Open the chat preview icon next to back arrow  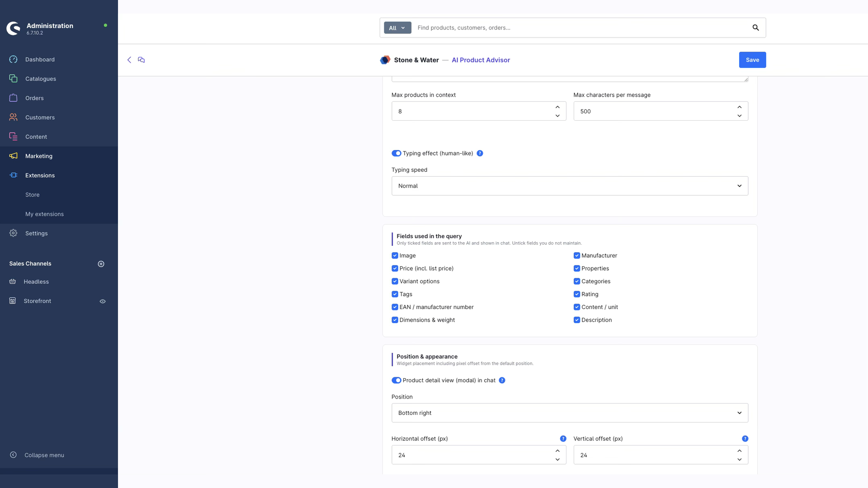coord(142,60)
